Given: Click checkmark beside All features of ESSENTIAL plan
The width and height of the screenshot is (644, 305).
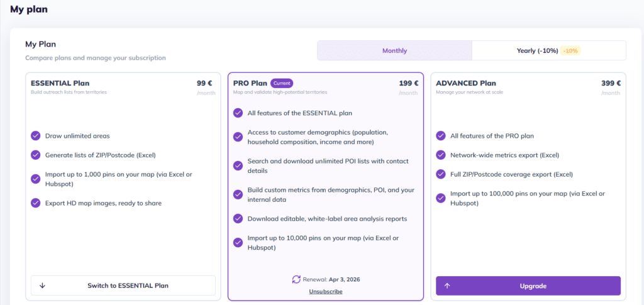Looking at the screenshot, I should pyautogui.click(x=238, y=113).
